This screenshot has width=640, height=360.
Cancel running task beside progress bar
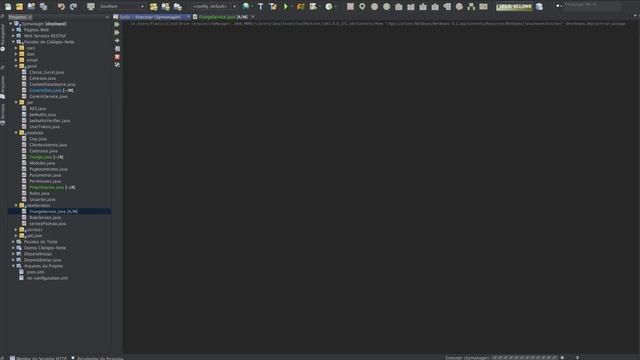pos(562,358)
